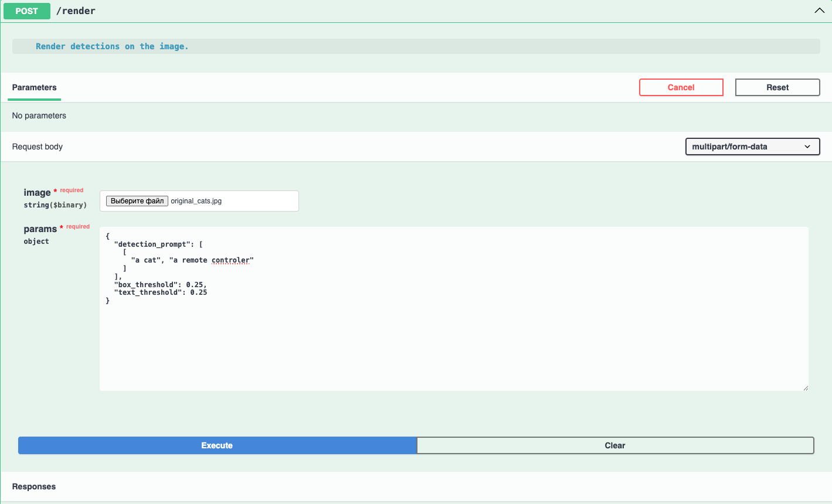Image resolution: width=832 pixels, height=504 pixels.
Task: Click the Request body label
Action: [38, 147]
